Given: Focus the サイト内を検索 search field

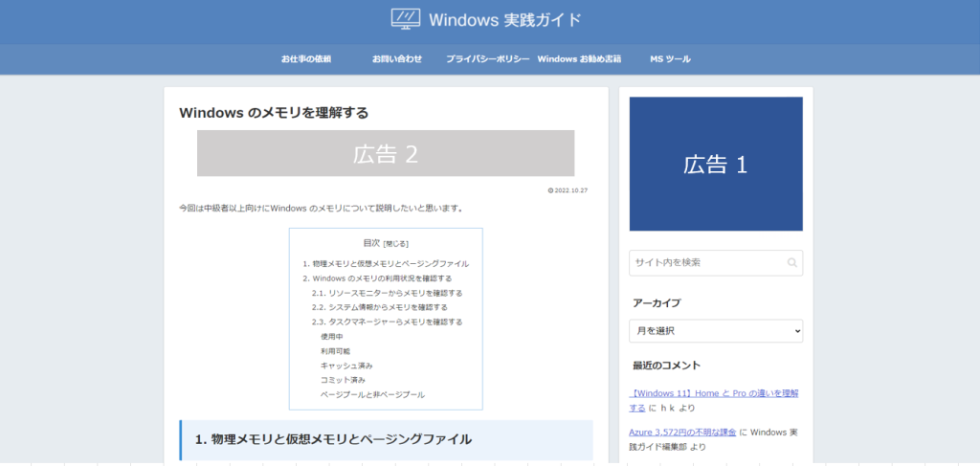Looking at the screenshot, I should tap(716, 263).
